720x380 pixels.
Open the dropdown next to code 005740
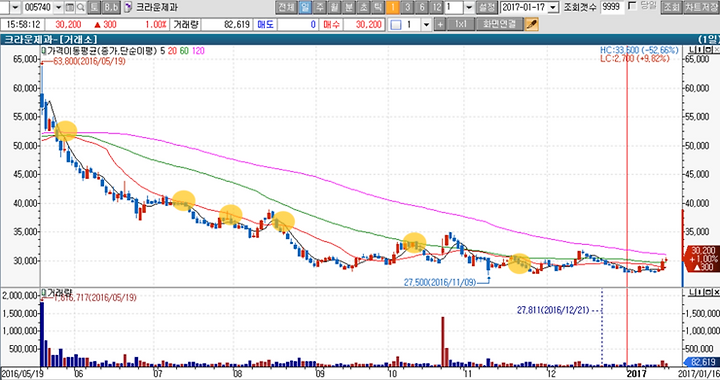pyautogui.click(x=58, y=7)
